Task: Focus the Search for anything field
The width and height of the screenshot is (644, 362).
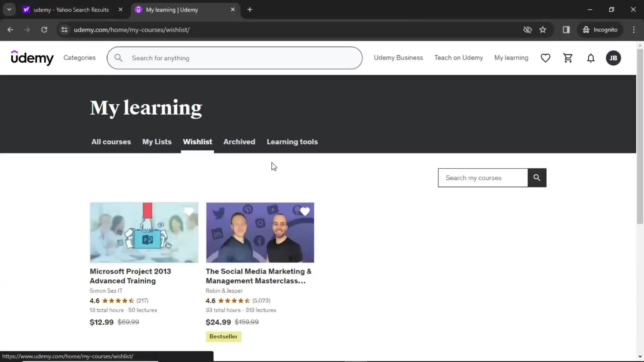Action: [235, 58]
